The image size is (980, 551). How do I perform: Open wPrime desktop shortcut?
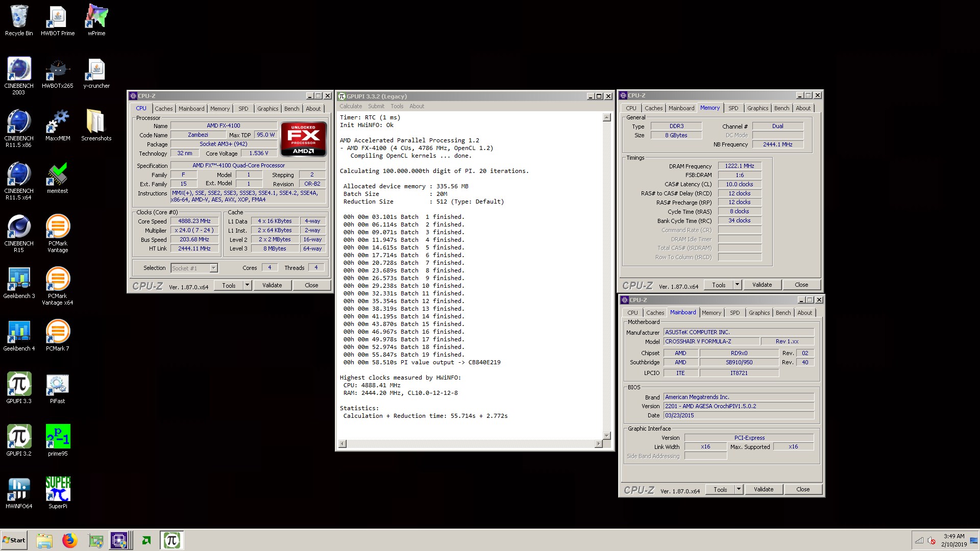96,20
